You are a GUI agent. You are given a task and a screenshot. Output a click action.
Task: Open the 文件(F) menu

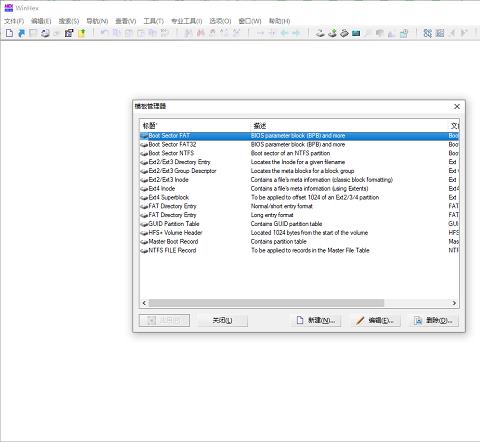click(14, 21)
